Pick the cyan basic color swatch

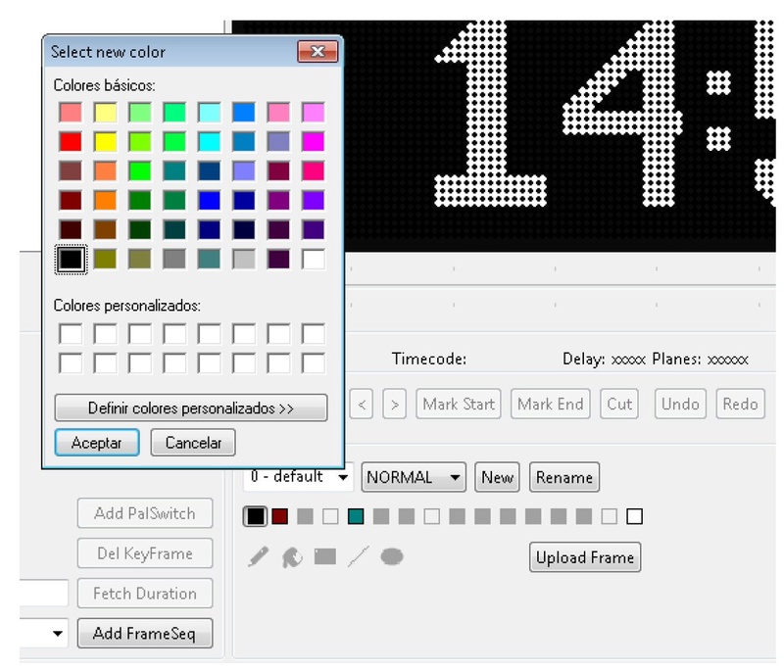pyautogui.click(x=209, y=141)
